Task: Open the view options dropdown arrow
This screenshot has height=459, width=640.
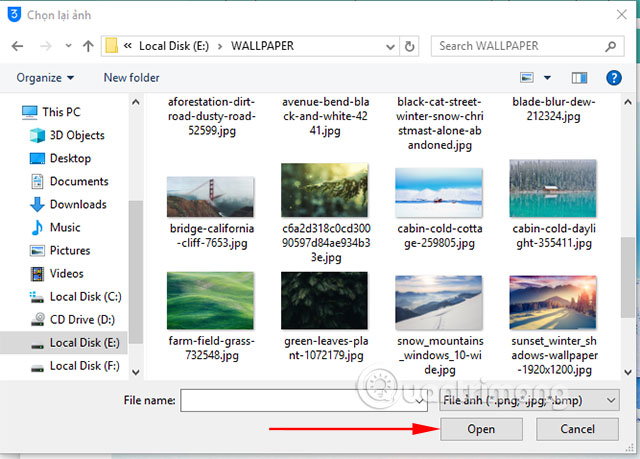Action: click(x=547, y=78)
